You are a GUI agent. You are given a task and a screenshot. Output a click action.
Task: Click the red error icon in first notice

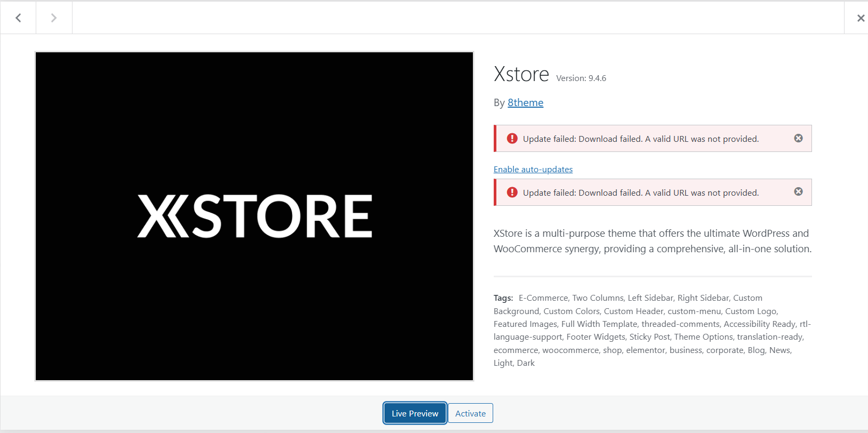512,139
